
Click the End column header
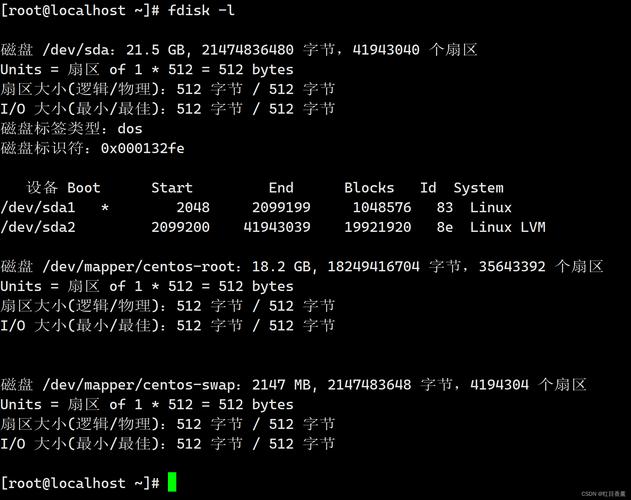(x=281, y=187)
